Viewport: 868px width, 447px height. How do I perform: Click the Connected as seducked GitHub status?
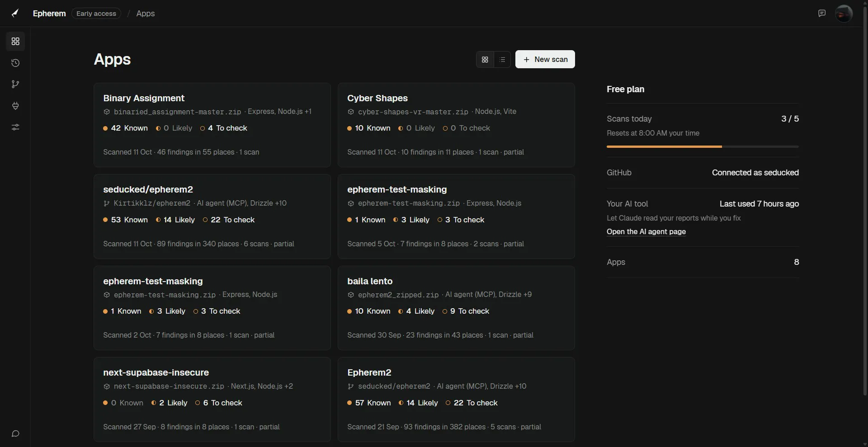pos(755,173)
